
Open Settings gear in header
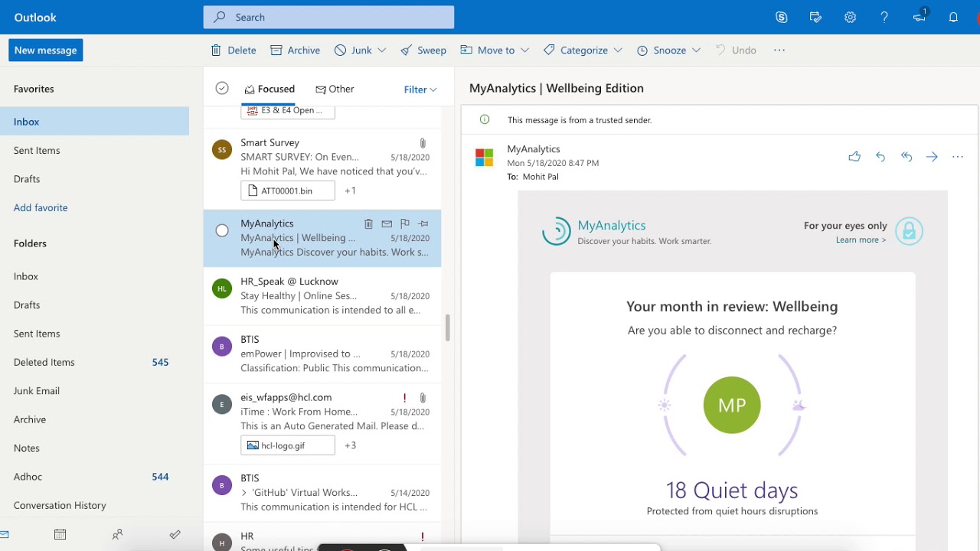pyautogui.click(x=850, y=17)
